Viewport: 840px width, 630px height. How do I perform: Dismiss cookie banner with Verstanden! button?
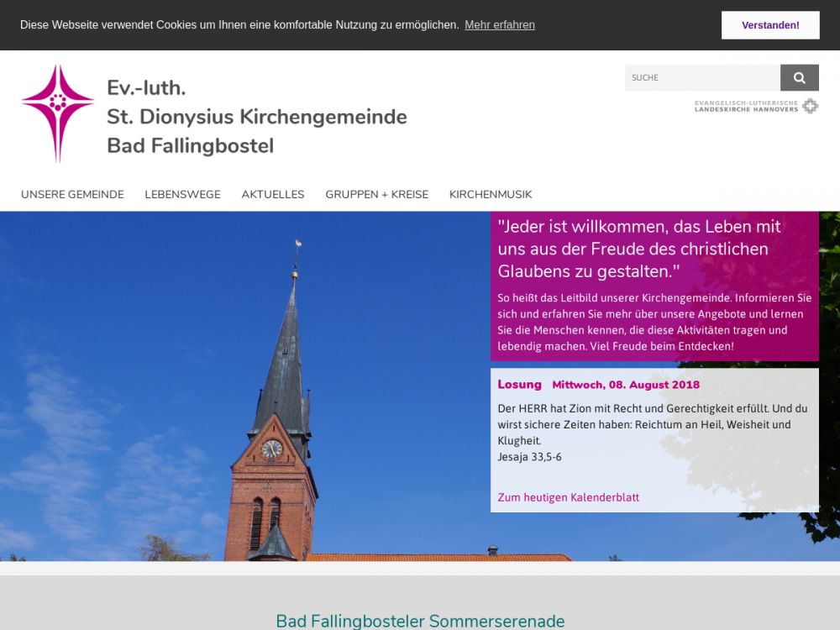tap(769, 25)
